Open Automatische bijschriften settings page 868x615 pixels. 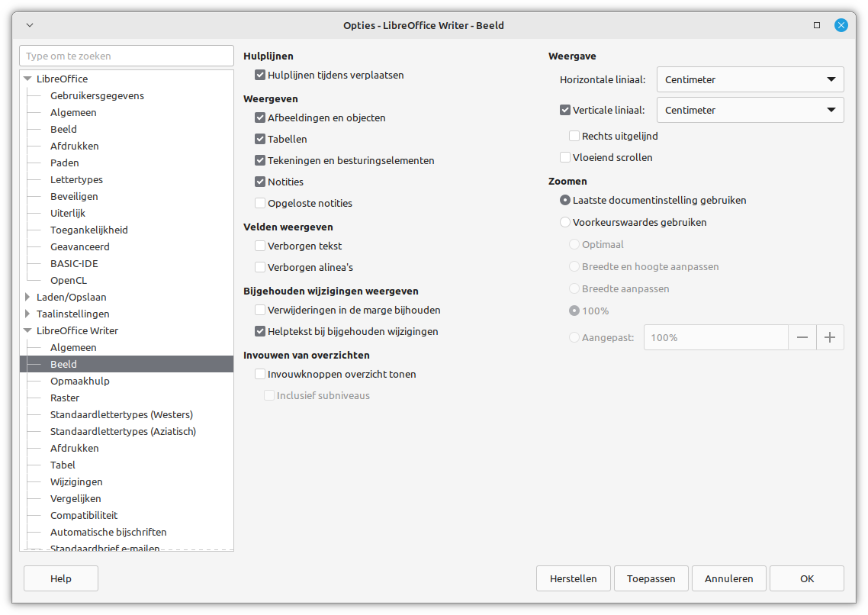coord(108,532)
